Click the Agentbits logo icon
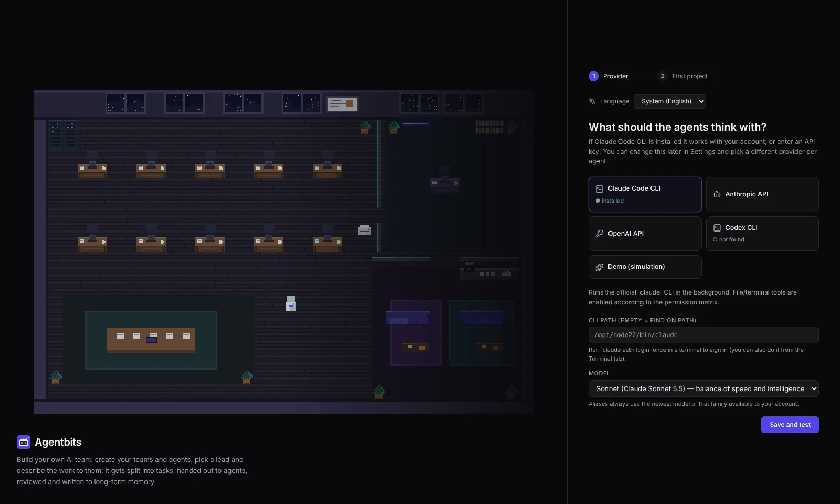Viewport: 840px width, 504px height. [x=24, y=442]
